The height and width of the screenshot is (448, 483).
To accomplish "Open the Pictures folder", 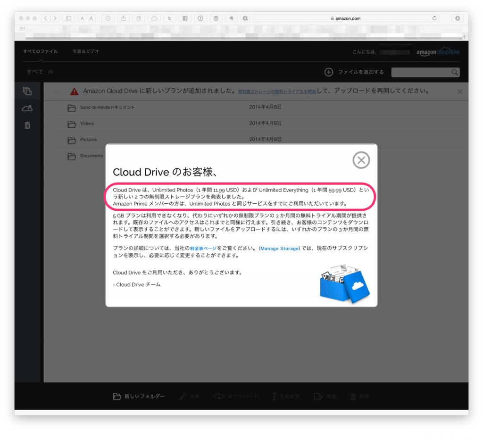I will (88, 140).
